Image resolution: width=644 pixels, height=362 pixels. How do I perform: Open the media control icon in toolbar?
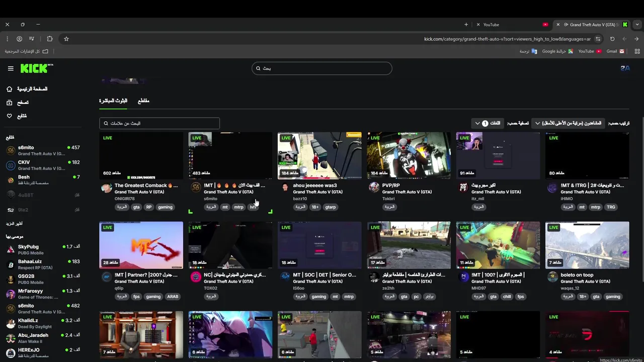(32, 39)
